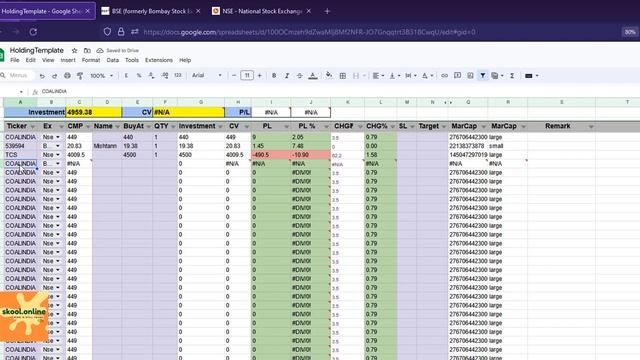Click Decrease decimal places icon
Image resolution: width=640 pixels, height=360 pixels.
click(151, 76)
